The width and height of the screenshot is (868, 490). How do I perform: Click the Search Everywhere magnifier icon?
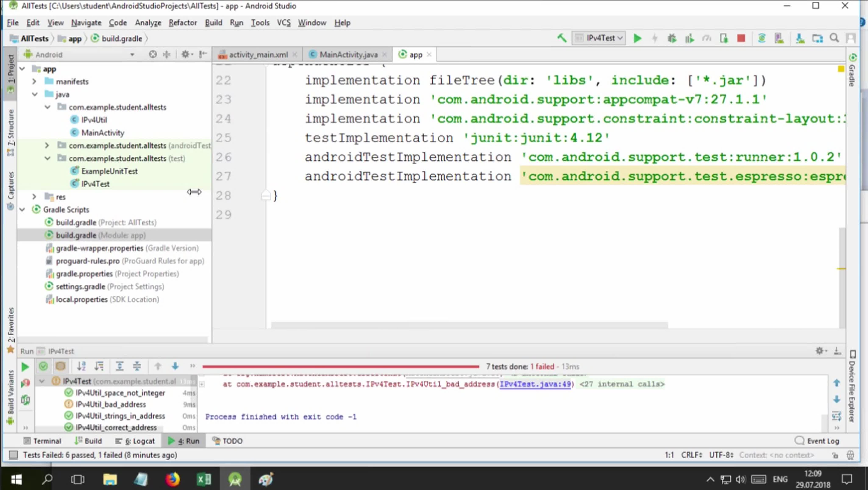pyautogui.click(x=834, y=38)
